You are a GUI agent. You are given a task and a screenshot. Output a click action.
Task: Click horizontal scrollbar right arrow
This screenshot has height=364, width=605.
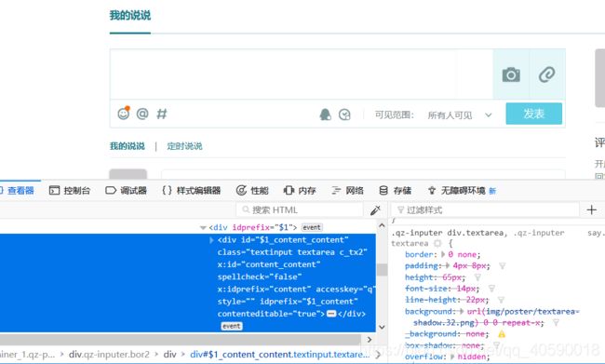coord(370,340)
